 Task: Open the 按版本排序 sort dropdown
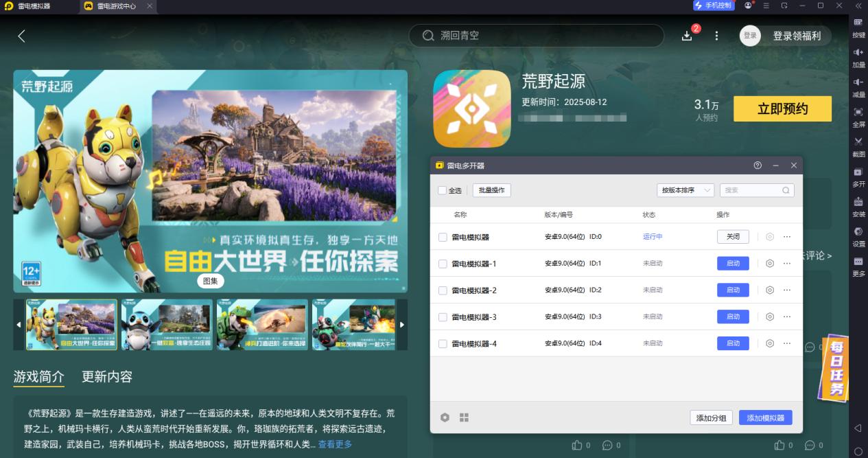685,190
